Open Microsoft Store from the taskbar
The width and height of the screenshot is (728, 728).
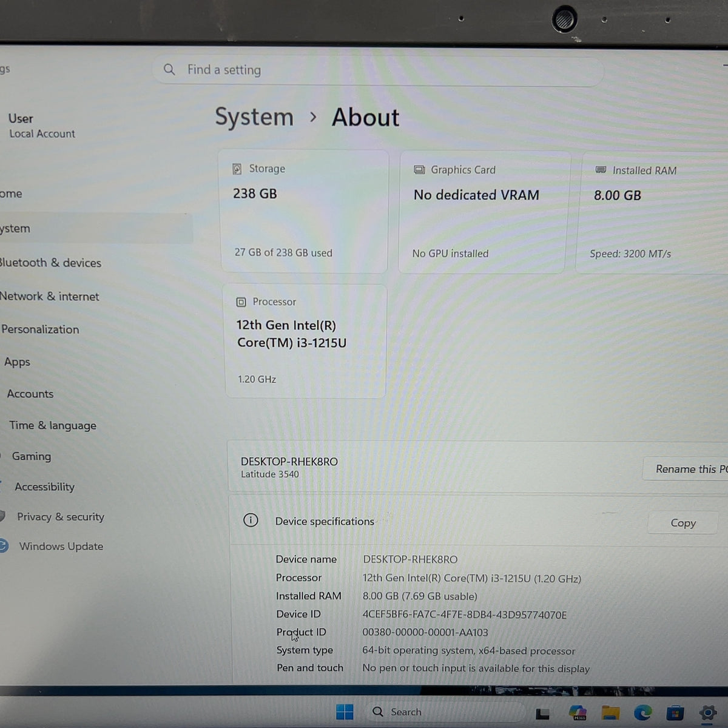(x=675, y=712)
